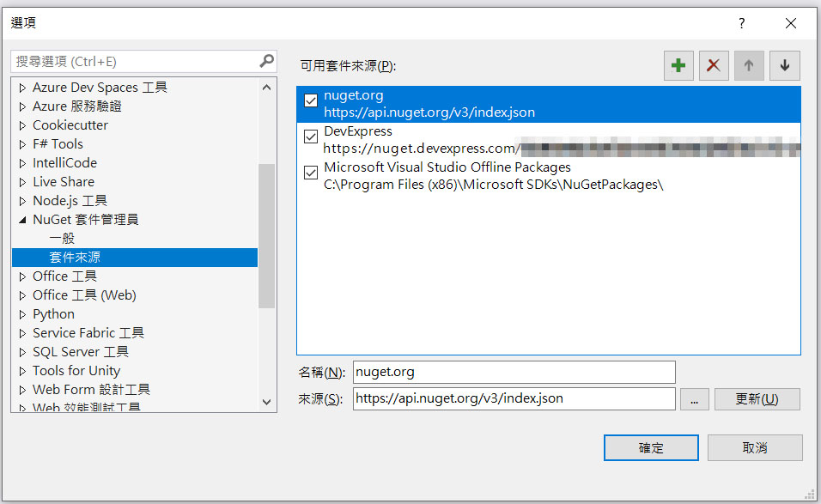Image resolution: width=821 pixels, height=504 pixels.
Task: Select the DevExpress source row
Action: click(549, 140)
